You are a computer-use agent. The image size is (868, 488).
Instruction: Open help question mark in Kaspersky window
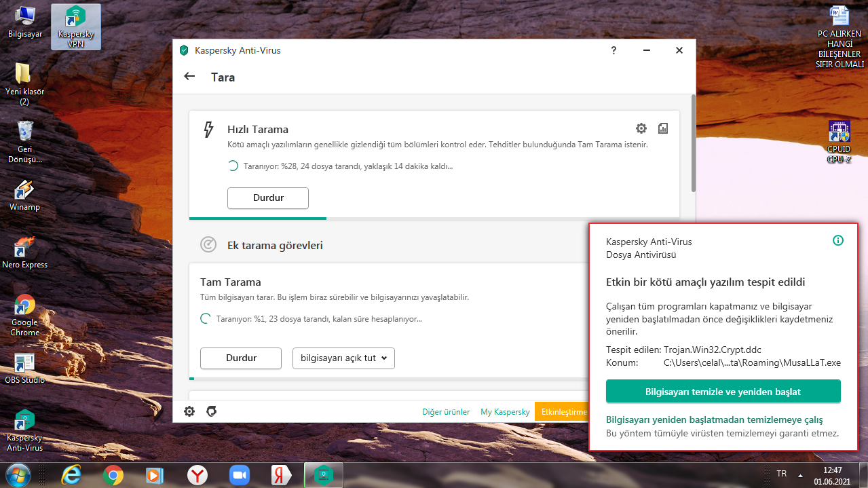coord(614,50)
